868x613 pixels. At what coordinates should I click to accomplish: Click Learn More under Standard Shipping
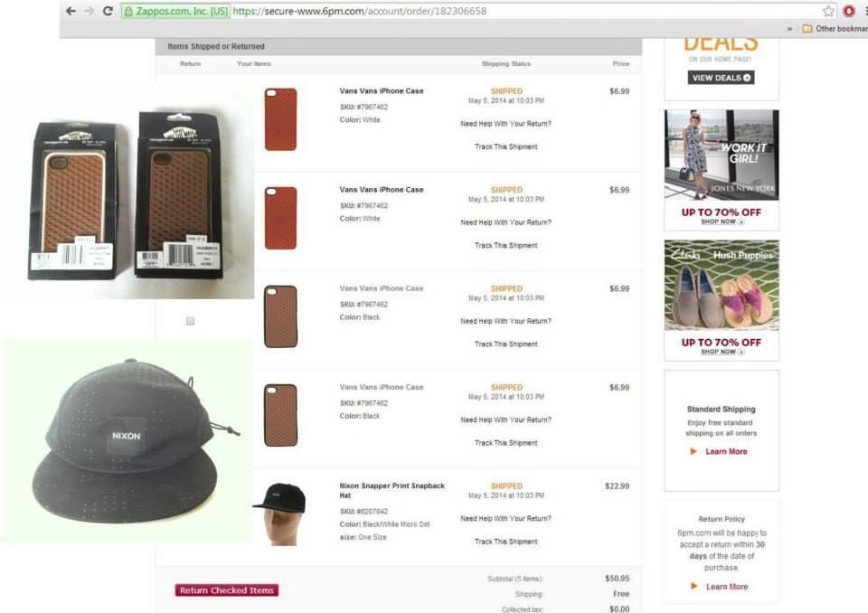click(726, 451)
